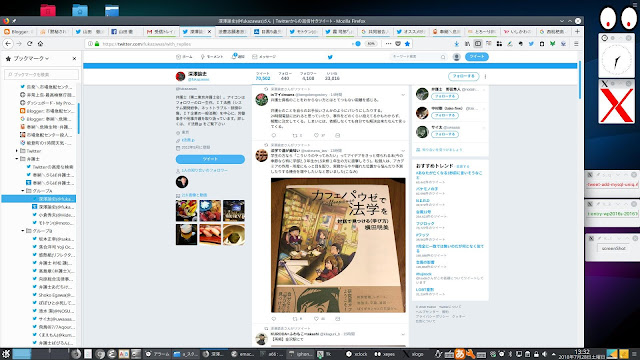Save page to Pocket icon
This screenshot has width=640, height=360.
[x=398, y=44]
